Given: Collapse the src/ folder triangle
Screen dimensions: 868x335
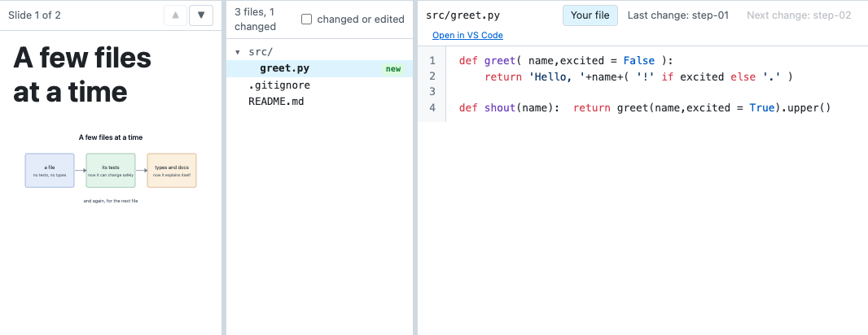Looking at the screenshot, I should (238, 52).
